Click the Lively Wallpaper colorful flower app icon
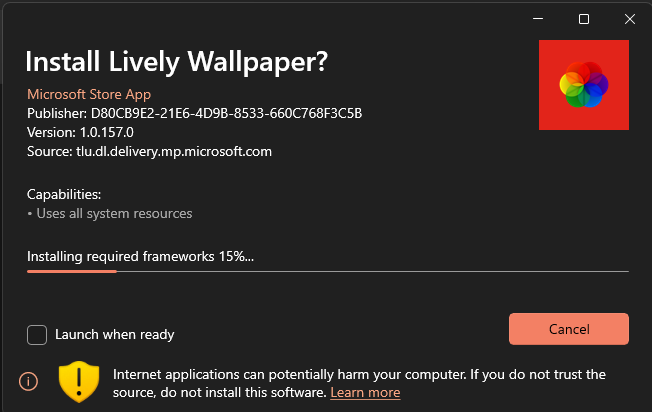 tap(583, 85)
